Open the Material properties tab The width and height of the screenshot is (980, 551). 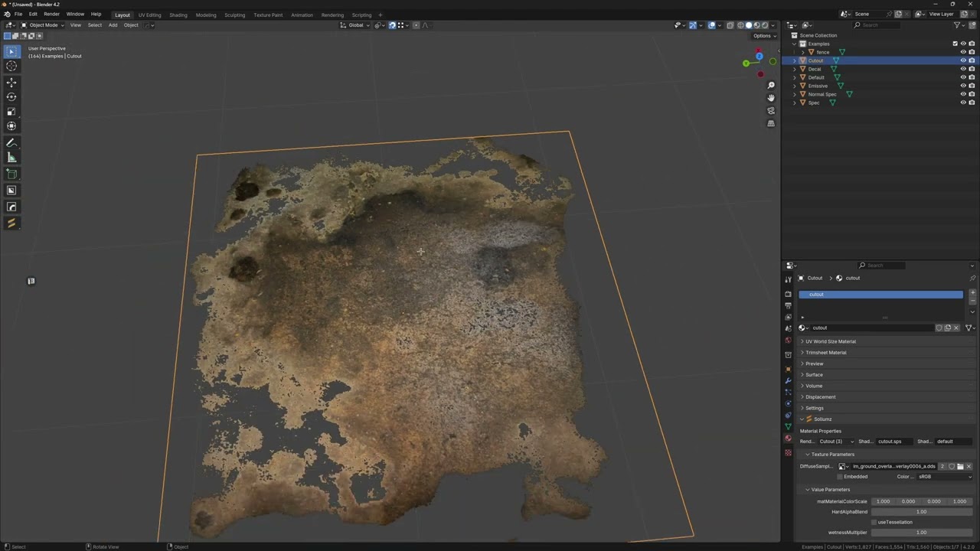pyautogui.click(x=788, y=439)
